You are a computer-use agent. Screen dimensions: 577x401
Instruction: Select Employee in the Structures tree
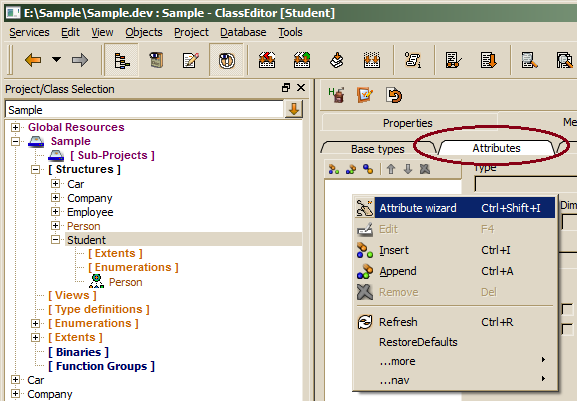[90, 212]
